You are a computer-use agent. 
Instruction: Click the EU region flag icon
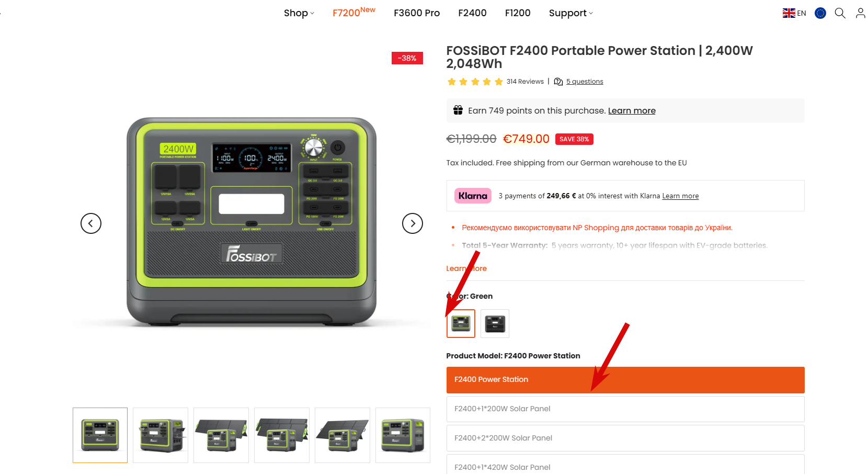[820, 13]
